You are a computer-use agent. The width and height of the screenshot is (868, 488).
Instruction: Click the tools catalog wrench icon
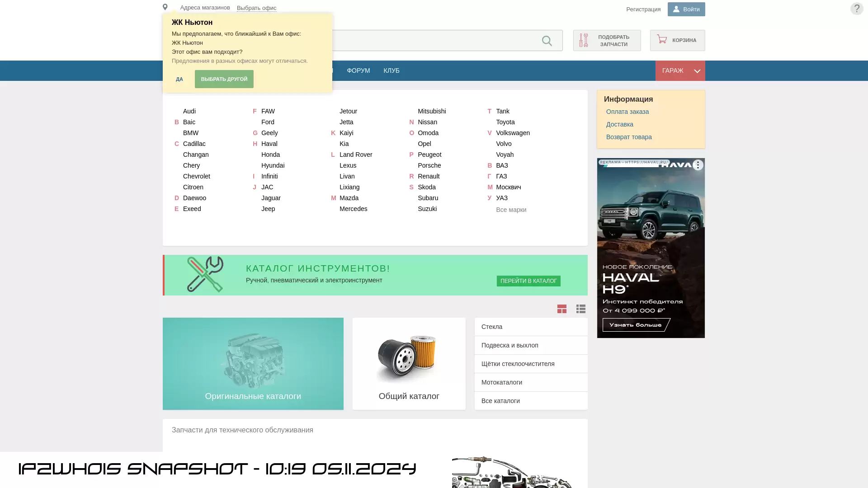[x=205, y=274]
